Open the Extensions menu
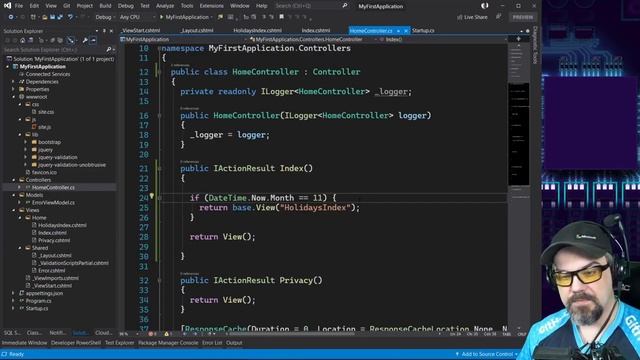 [x=211, y=6]
